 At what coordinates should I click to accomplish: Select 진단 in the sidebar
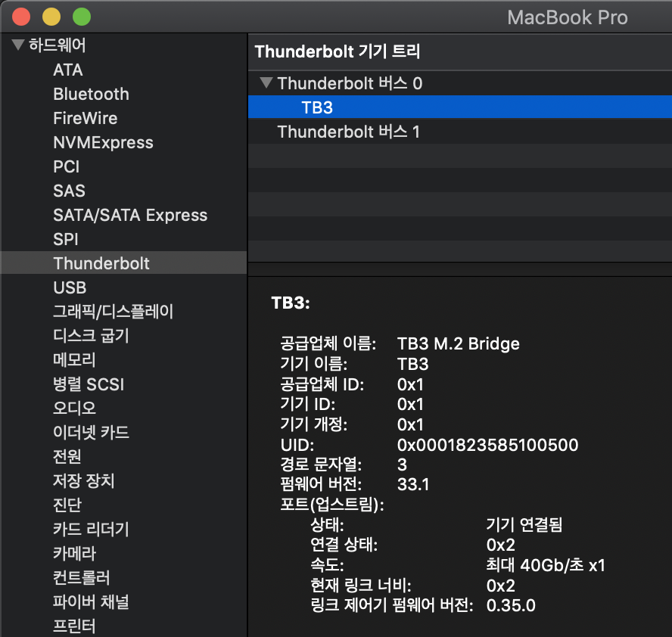(x=67, y=505)
